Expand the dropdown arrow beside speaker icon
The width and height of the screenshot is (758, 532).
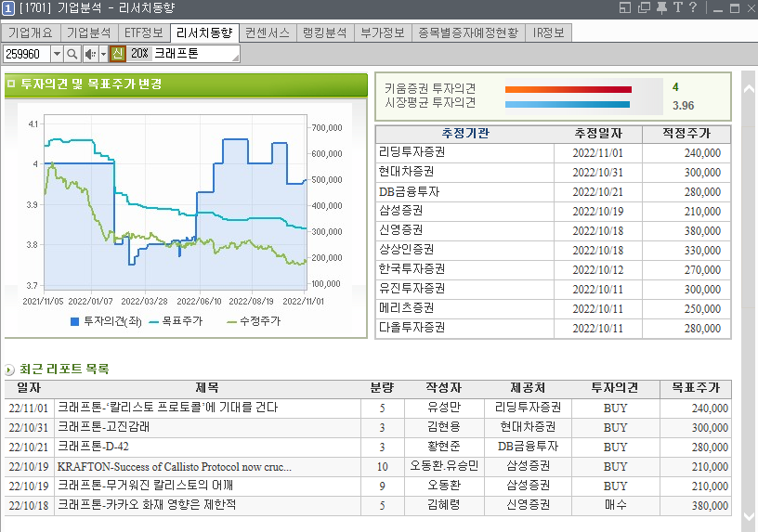(103, 54)
